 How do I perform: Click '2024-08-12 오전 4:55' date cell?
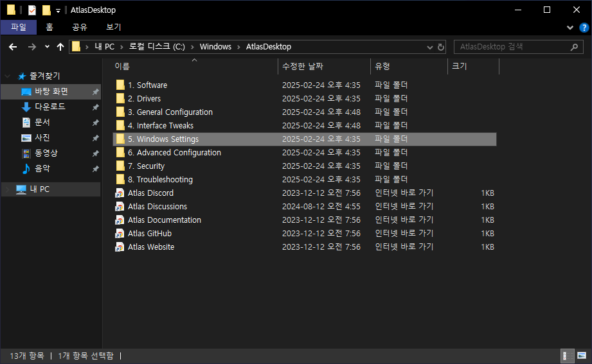coord(321,207)
